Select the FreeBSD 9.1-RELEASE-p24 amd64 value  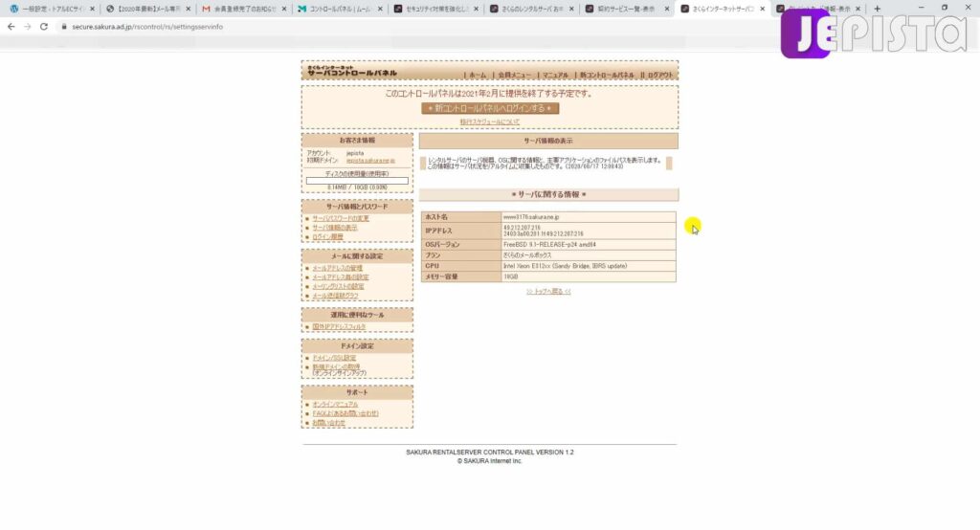pos(549,244)
